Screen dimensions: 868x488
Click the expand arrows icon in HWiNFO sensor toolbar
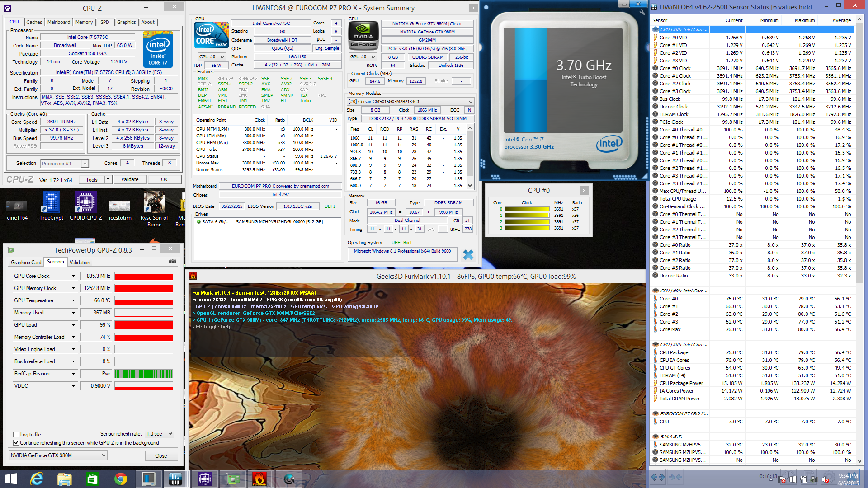(x=658, y=477)
